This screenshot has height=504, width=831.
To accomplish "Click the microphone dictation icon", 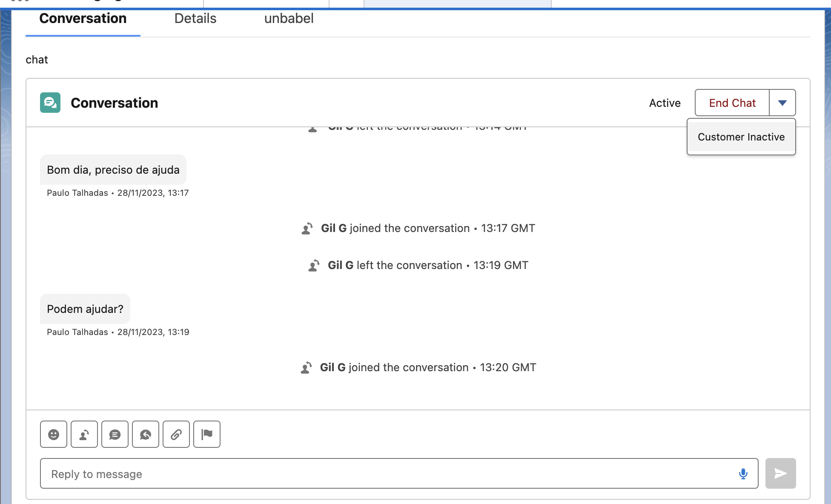I will click(743, 473).
